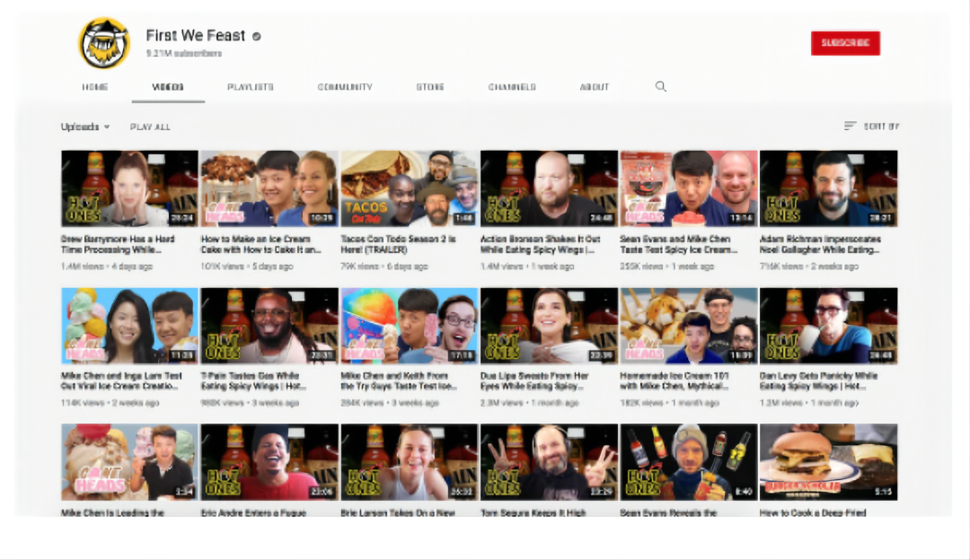Click title 'Mike Chen and Keith From the Try Guys'

pyautogui.click(x=399, y=381)
